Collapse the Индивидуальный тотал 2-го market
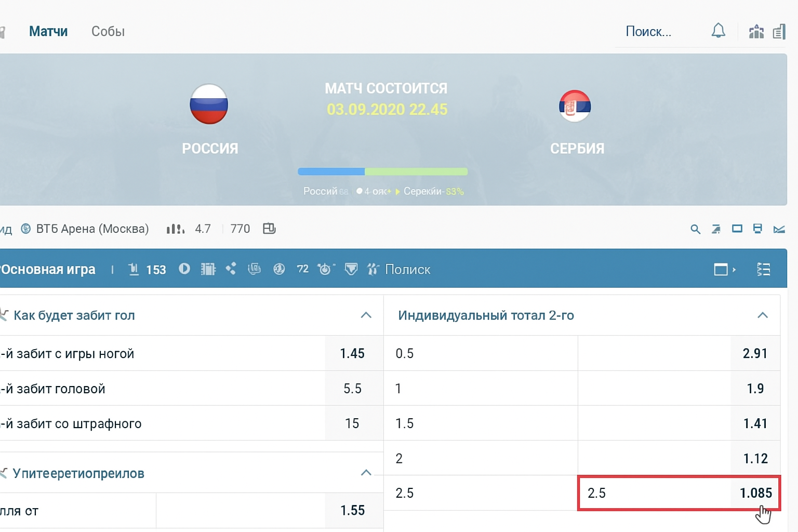The height and width of the screenshot is (532, 798). [763, 314]
